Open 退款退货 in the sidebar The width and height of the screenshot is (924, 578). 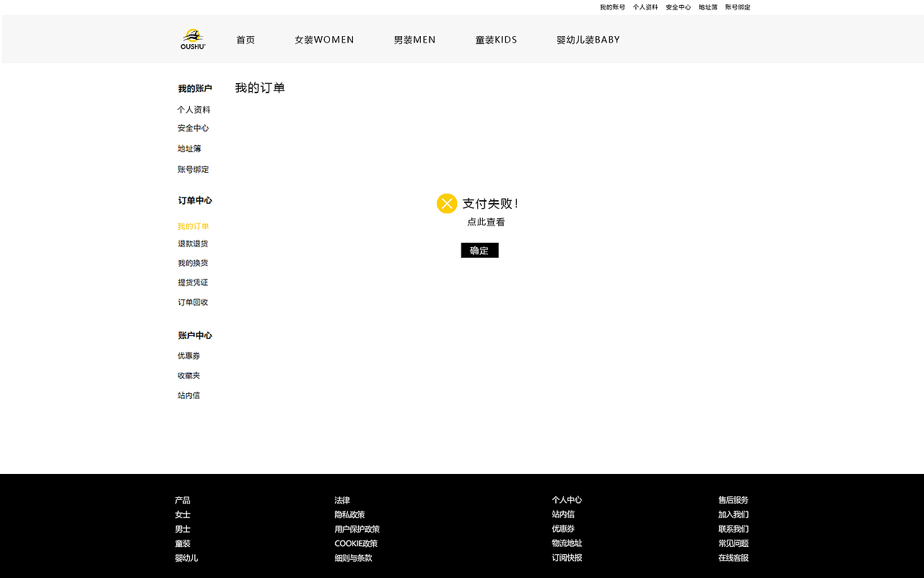pos(193,243)
